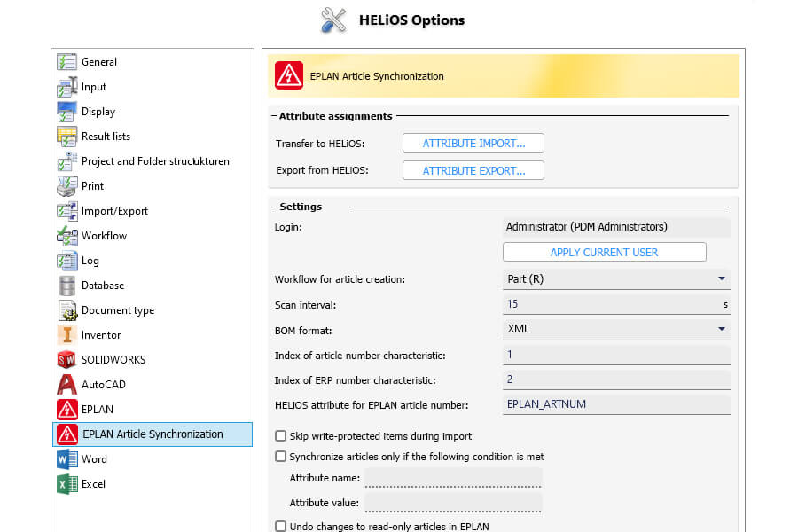Open Import/Export options page
The image size is (798, 532).
[114, 211]
